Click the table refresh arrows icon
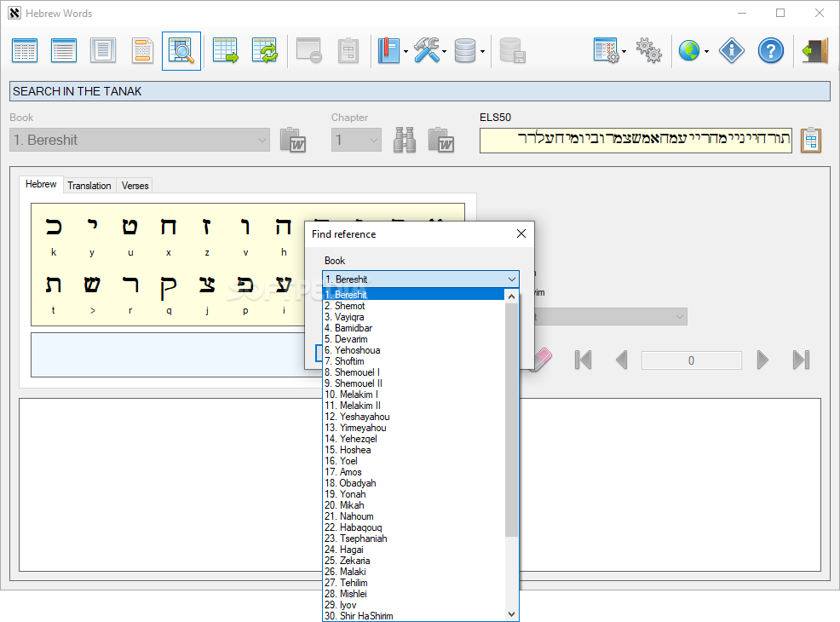The width and height of the screenshot is (840, 622). point(265,51)
